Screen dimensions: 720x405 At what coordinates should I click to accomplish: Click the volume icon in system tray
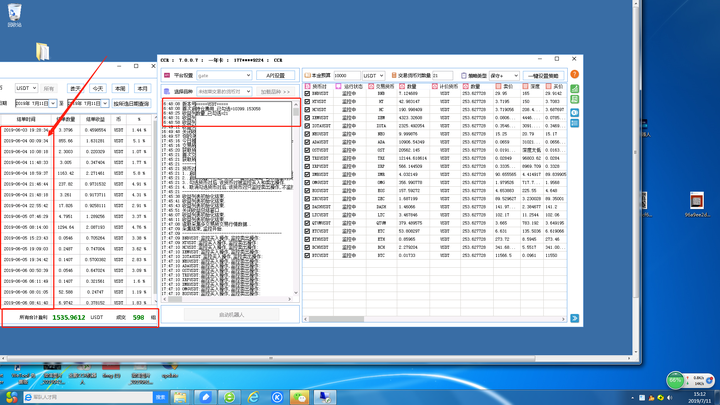pyautogui.click(x=669, y=398)
